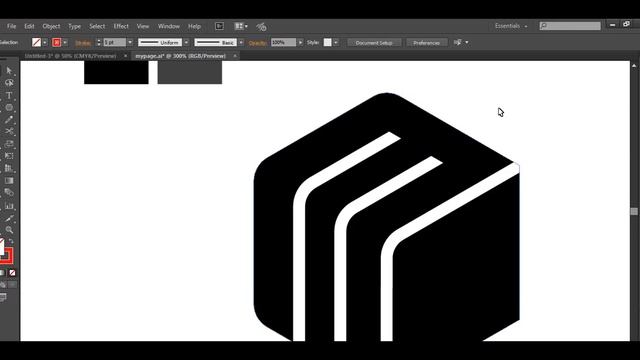Click the Stroke panel link
The width and height of the screenshot is (640, 360).
click(x=83, y=43)
